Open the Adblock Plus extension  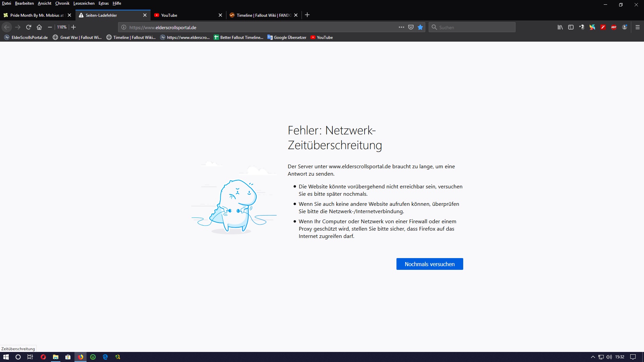coord(614,27)
